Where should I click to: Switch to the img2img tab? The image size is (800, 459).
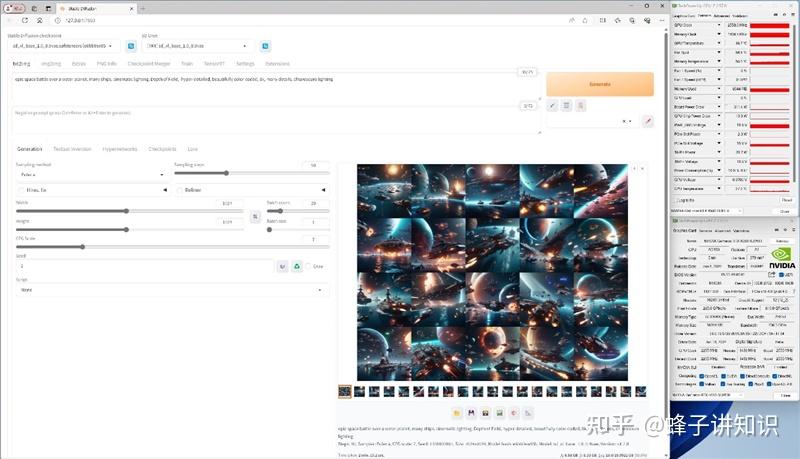[51, 64]
